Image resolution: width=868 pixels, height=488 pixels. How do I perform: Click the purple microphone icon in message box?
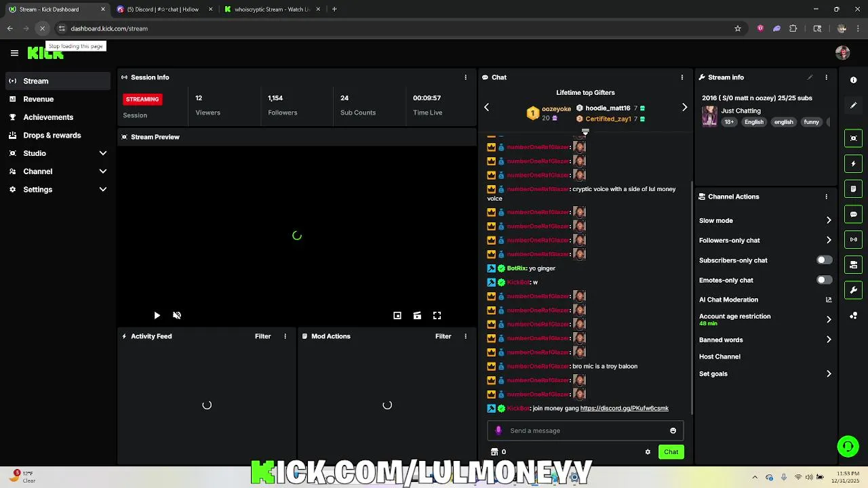click(498, 430)
